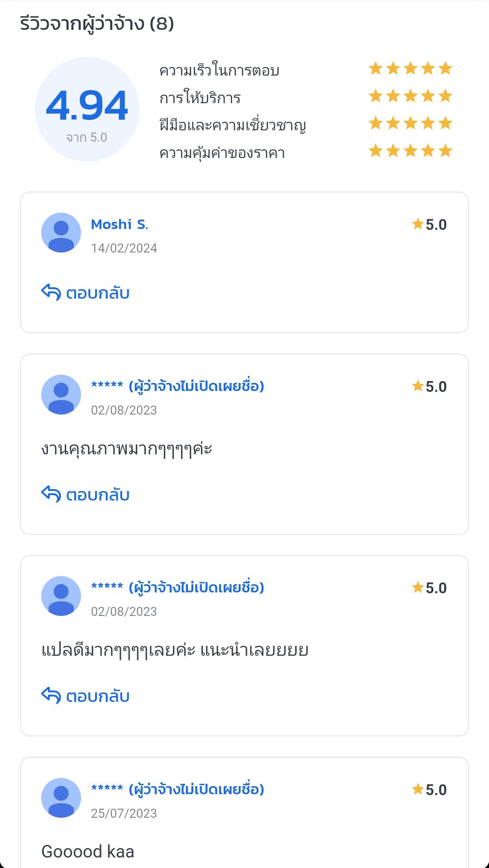Click reply arrow icon under งานคุณภาพมากๆ review
Screen dimensions: 489x868
[51, 494]
